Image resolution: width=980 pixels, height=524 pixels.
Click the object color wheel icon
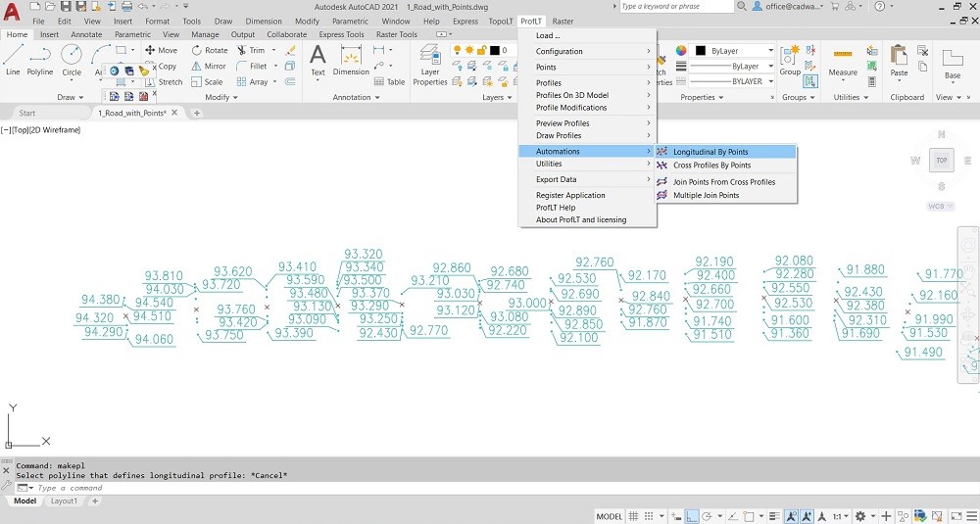tap(681, 51)
